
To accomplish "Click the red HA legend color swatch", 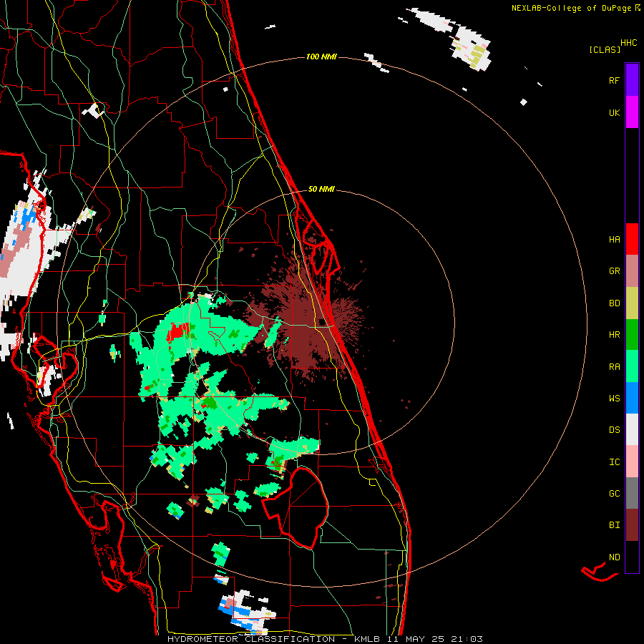I will pyautogui.click(x=632, y=239).
